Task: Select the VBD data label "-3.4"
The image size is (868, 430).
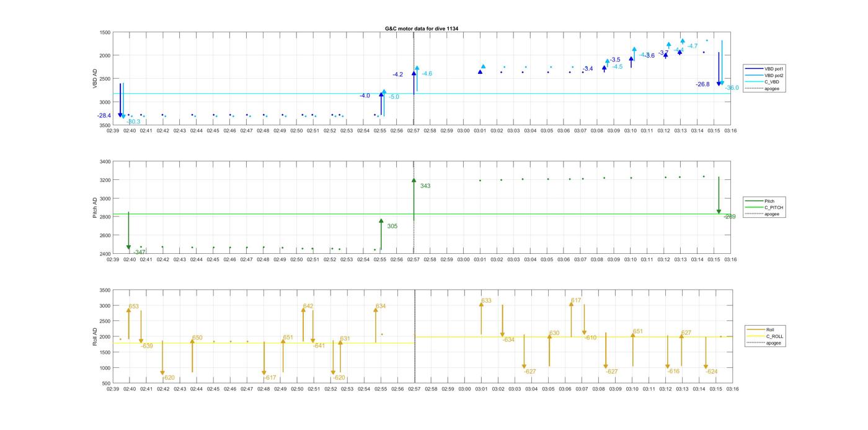Action: click(x=588, y=69)
